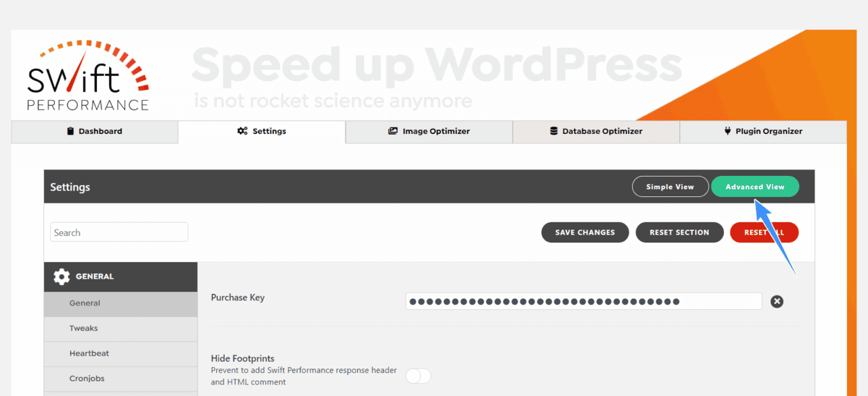Click the Settings panel title
The height and width of the screenshot is (396, 868).
click(x=70, y=187)
